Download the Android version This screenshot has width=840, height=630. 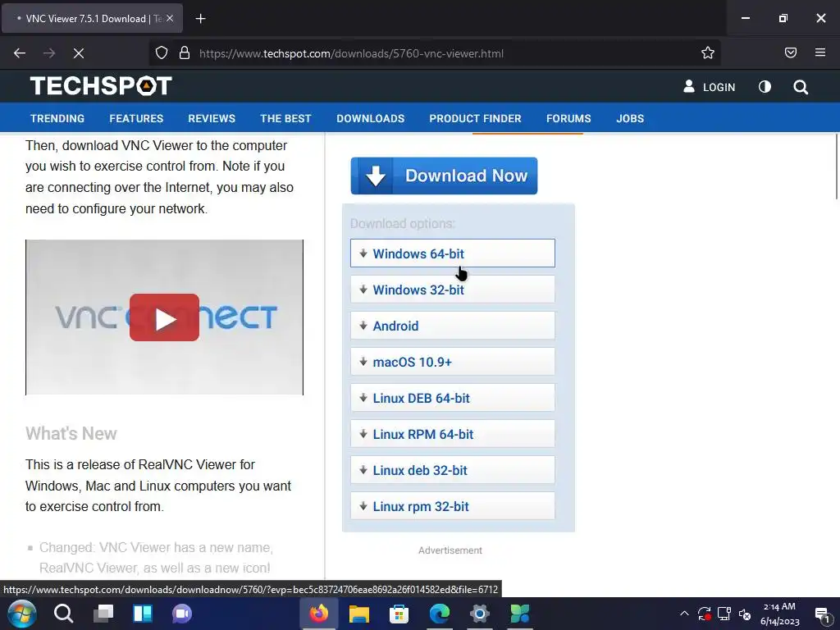tap(453, 326)
